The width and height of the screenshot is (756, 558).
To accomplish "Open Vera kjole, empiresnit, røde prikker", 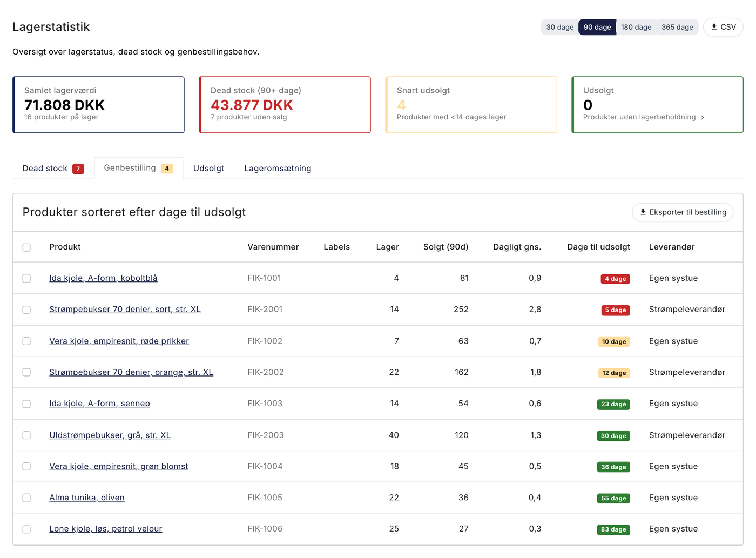I will (119, 341).
